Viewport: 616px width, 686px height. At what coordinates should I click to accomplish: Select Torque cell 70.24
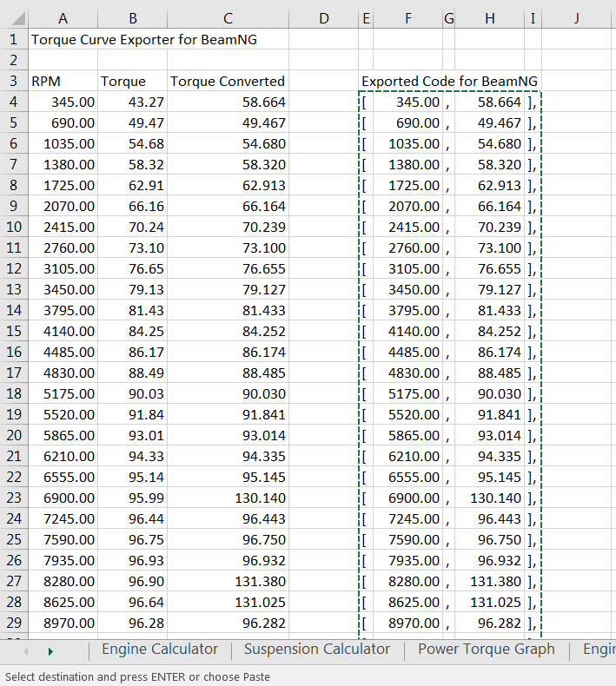[x=133, y=227]
